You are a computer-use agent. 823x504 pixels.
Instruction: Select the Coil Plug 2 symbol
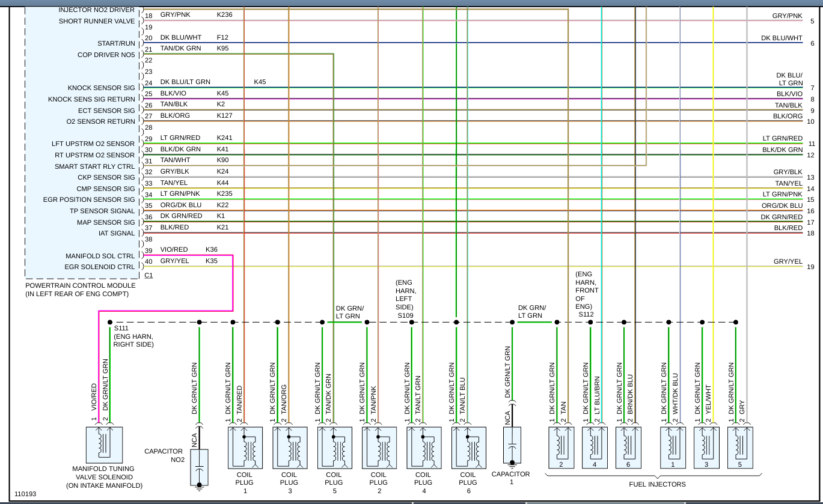pyautogui.click(x=379, y=448)
